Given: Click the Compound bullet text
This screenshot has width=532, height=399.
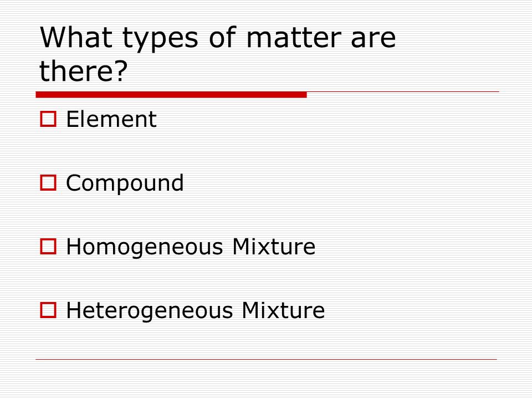Looking at the screenshot, I should tap(125, 183).
